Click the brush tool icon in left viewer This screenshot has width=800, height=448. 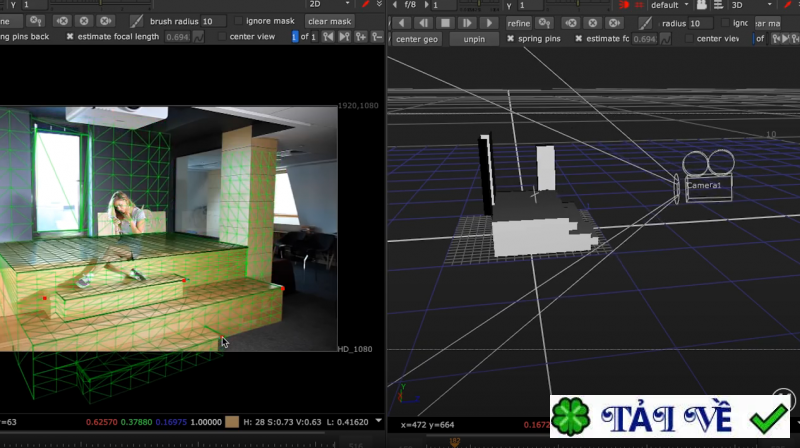(136, 21)
